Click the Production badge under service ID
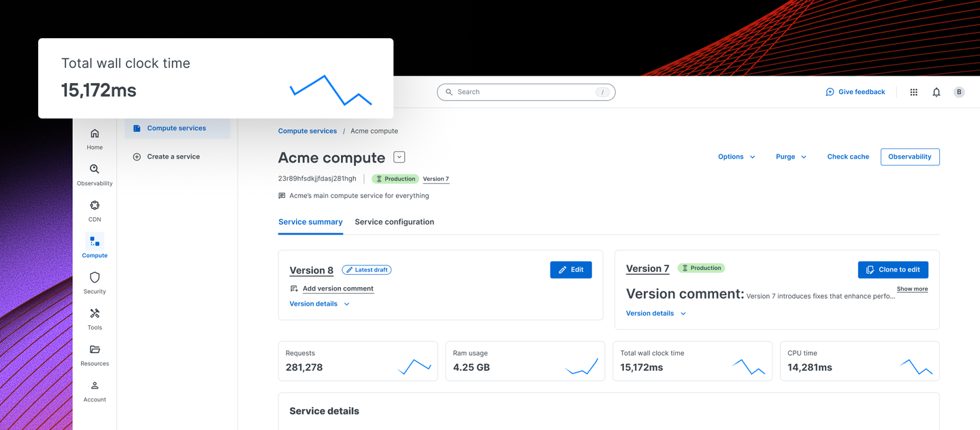The width and height of the screenshot is (980, 430). coord(395,179)
